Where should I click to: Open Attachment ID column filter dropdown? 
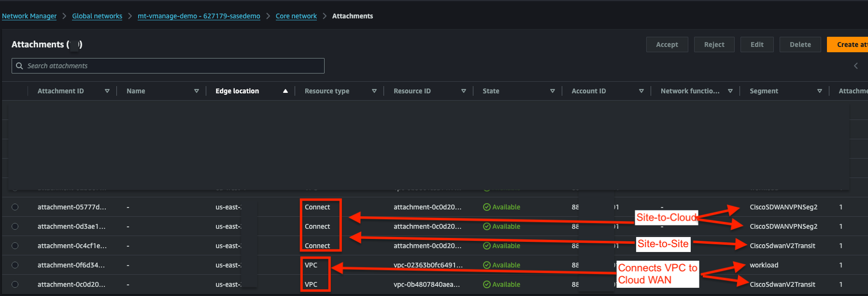(x=107, y=91)
